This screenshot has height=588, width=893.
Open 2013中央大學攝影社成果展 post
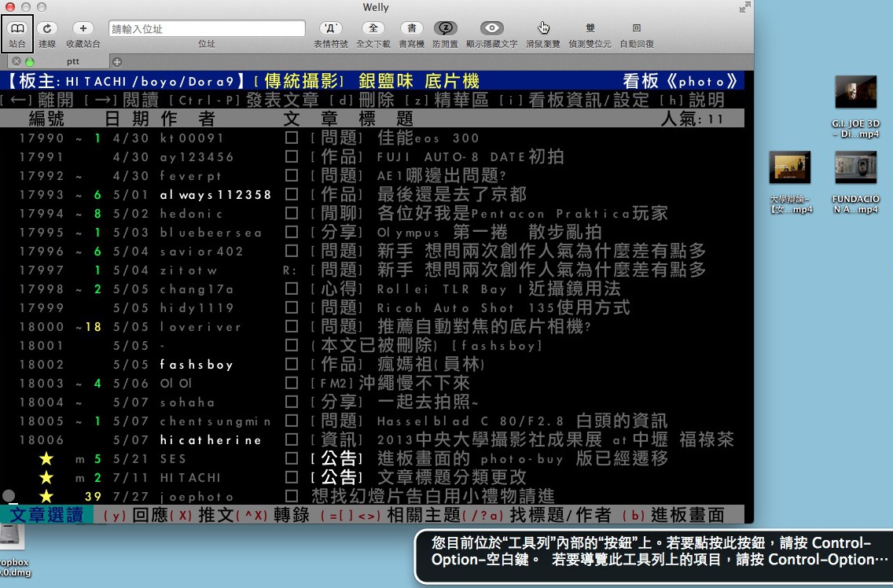point(555,439)
